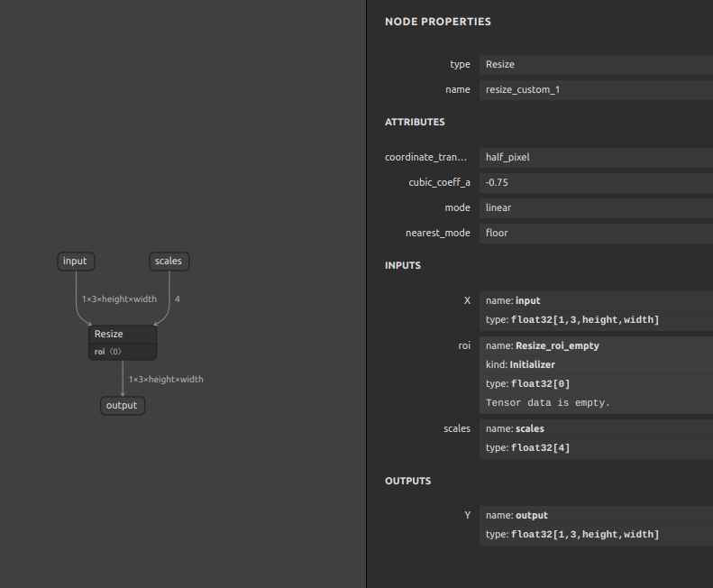Screen dimensions: 713x588
Task: Click the kind: Initializer row
Action: pyautogui.click(x=596, y=365)
